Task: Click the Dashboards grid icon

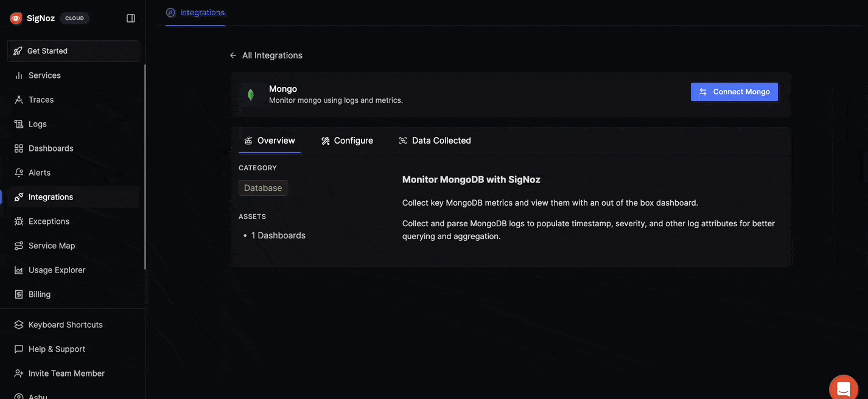Action: tap(19, 148)
